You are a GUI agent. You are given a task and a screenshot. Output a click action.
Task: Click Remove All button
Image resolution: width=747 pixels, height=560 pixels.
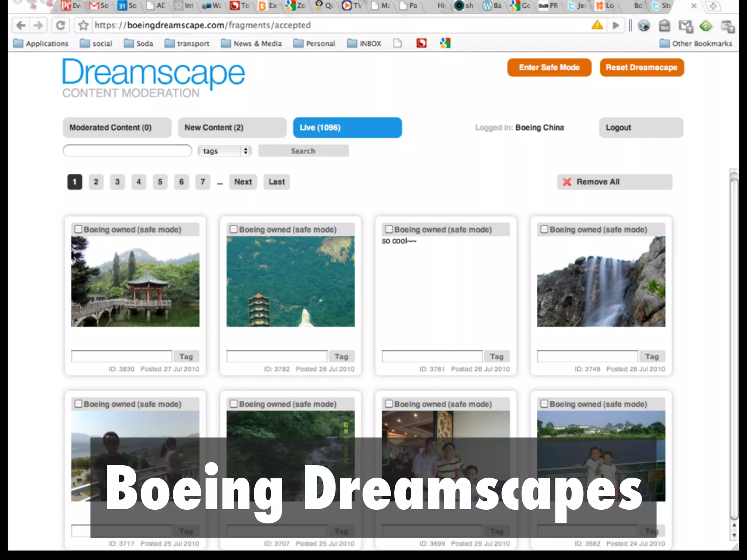615,182
